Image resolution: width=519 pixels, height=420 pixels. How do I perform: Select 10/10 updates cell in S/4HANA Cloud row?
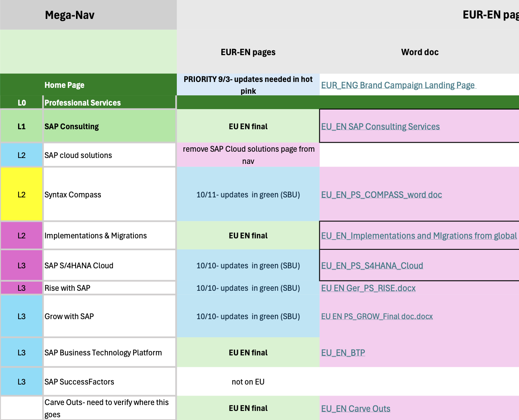click(x=248, y=266)
